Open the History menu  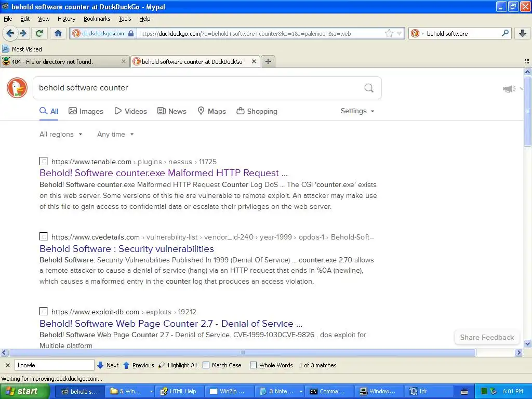(x=66, y=19)
